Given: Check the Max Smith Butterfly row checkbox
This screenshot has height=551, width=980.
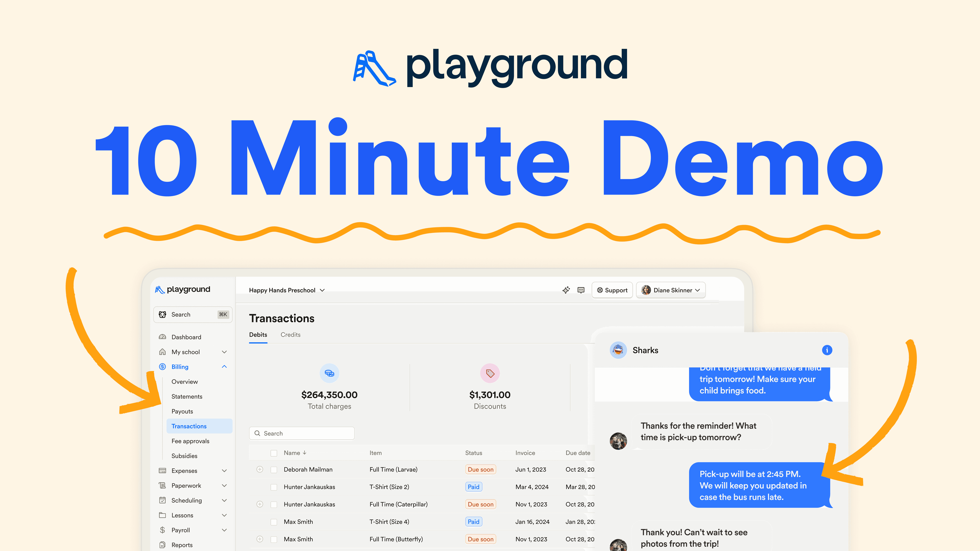Looking at the screenshot, I should pos(274,539).
